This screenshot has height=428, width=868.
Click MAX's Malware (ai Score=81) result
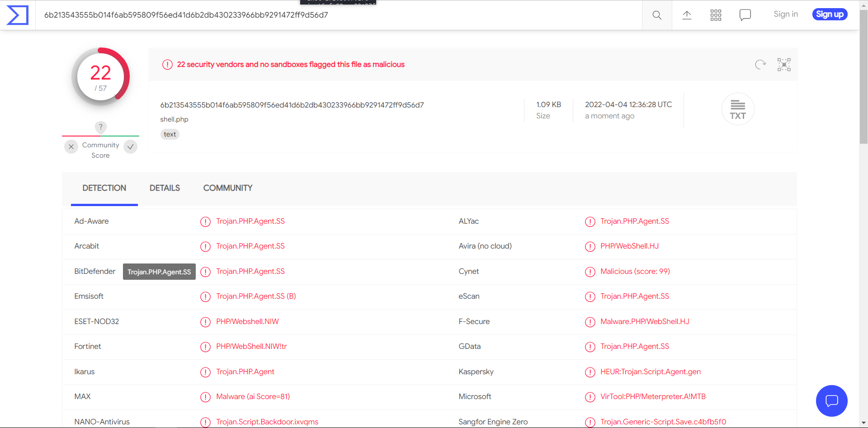[x=253, y=396]
